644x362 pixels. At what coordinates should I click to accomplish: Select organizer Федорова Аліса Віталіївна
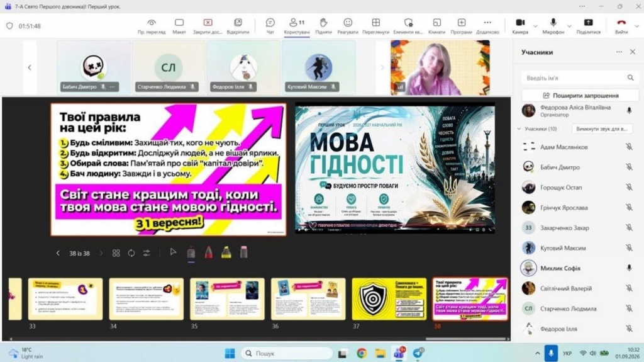pyautogui.click(x=579, y=111)
